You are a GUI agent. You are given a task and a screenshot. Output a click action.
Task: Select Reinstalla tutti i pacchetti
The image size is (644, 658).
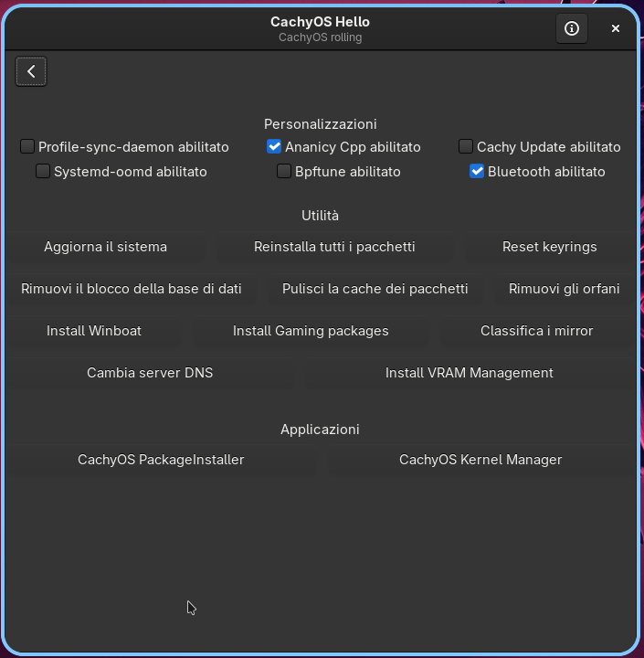pyautogui.click(x=334, y=247)
